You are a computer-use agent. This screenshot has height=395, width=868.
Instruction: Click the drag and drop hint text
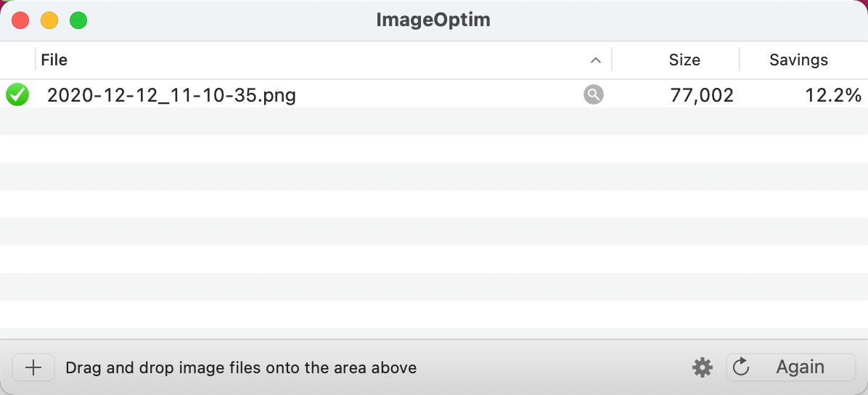click(x=241, y=367)
